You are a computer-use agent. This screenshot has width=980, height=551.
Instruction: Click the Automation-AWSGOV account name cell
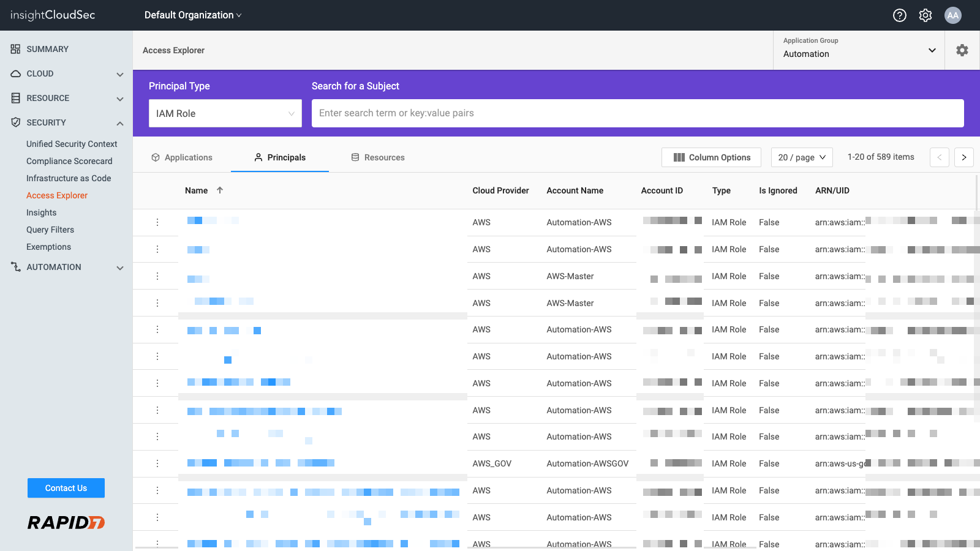[587, 463]
